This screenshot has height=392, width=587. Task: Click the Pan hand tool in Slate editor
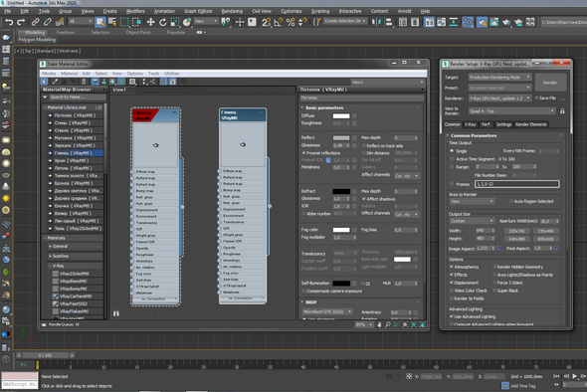379,324
